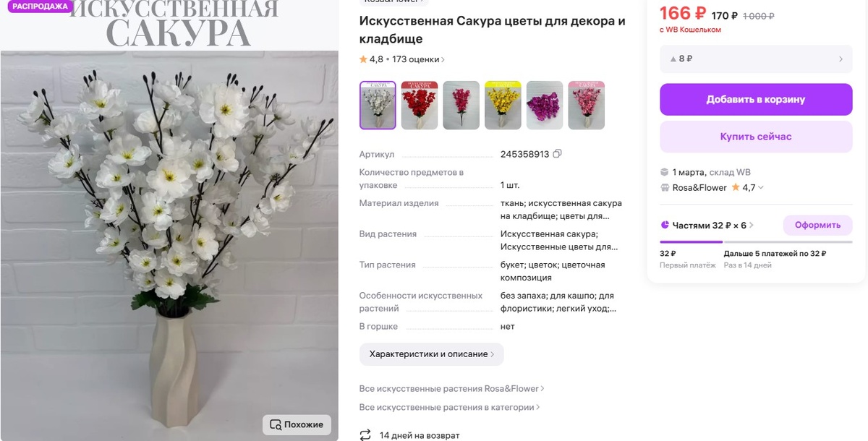Select the yellow sakura color thumbnail

coord(503,106)
